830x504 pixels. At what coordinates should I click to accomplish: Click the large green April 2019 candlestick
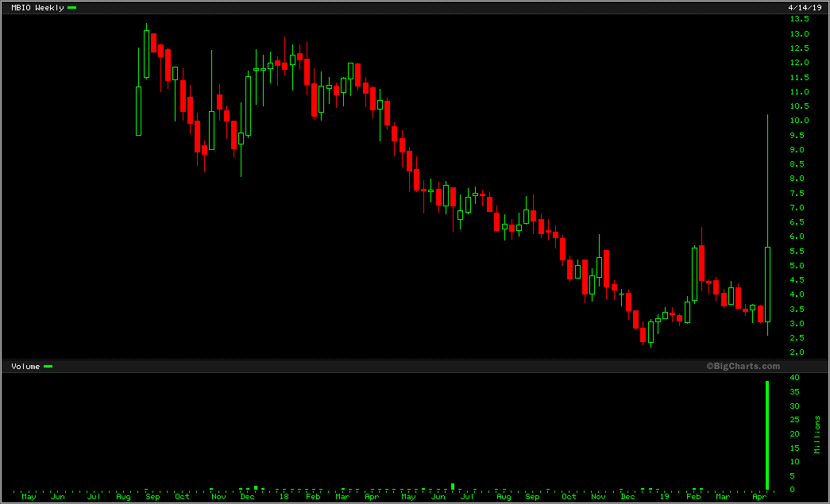[767, 284]
